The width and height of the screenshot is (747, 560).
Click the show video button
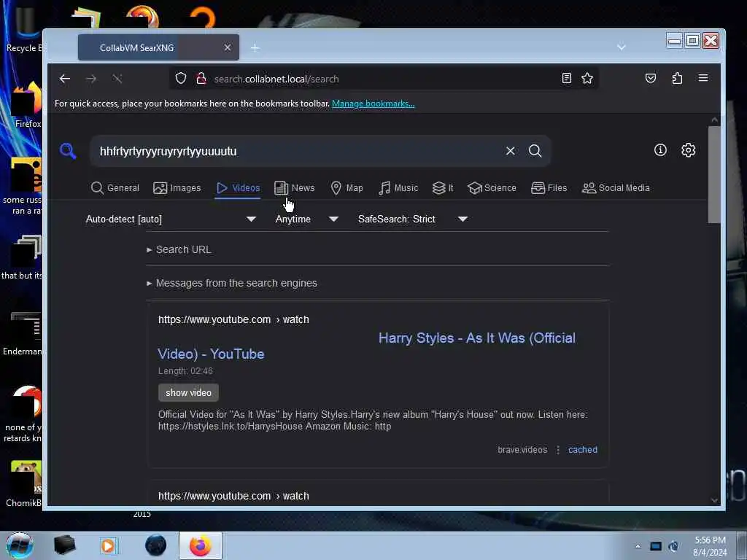pyautogui.click(x=188, y=392)
